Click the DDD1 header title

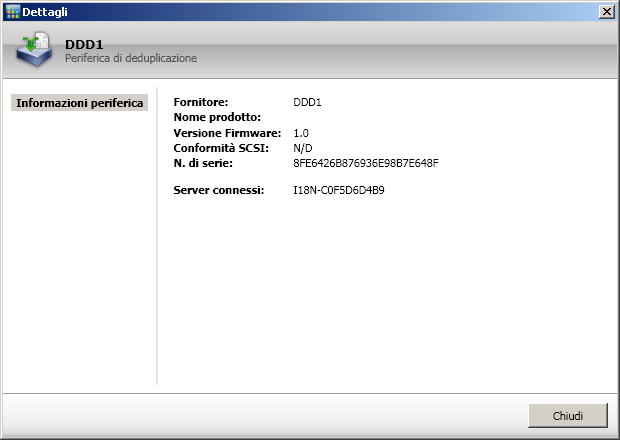click(x=84, y=45)
